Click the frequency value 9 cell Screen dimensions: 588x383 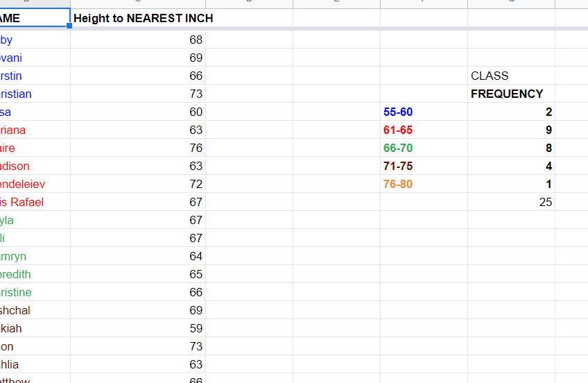(x=512, y=130)
